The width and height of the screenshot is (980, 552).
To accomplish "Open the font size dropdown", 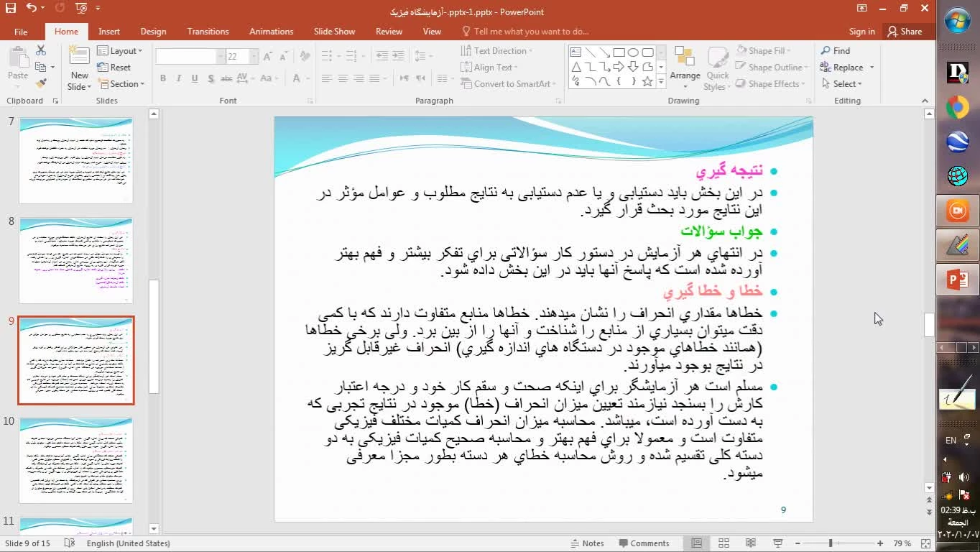I will pos(254,57).
